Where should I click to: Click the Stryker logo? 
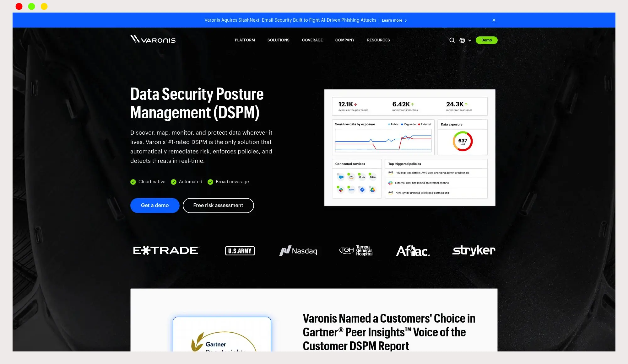(x=474, y=250)
